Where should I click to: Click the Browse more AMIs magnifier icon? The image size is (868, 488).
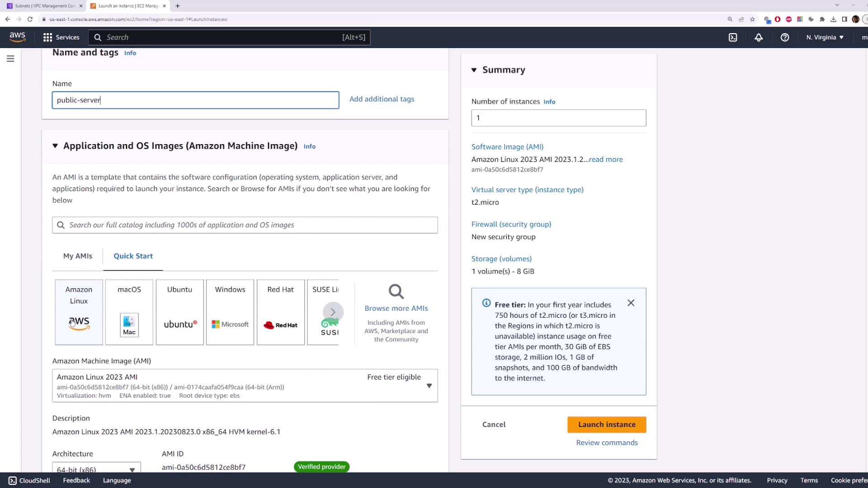click(396, 292)
